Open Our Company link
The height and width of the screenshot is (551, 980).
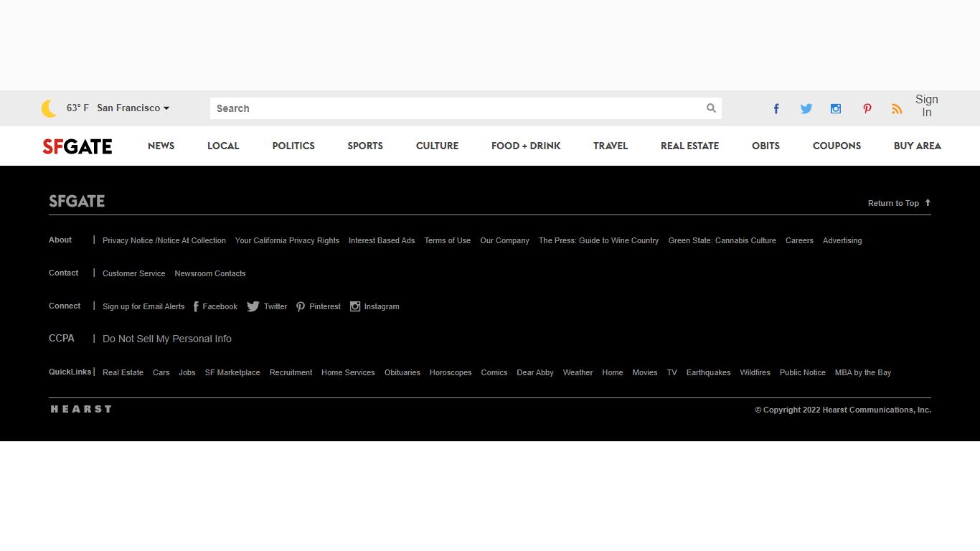(504, 240)
